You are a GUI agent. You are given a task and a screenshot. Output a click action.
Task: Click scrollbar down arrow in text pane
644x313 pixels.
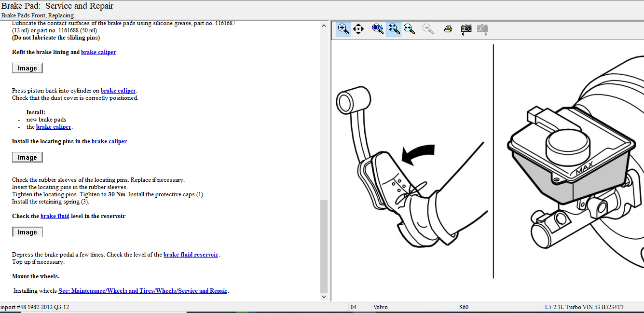(x=324, y=297)
